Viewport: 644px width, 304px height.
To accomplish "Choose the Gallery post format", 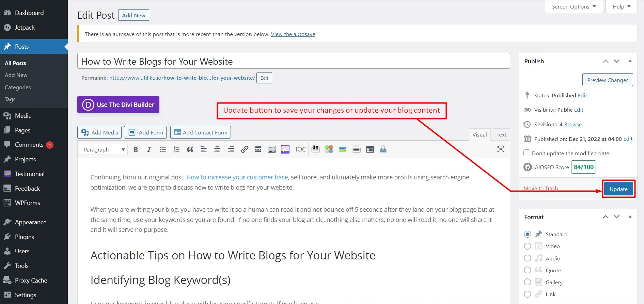I will (x=528, y=282).
